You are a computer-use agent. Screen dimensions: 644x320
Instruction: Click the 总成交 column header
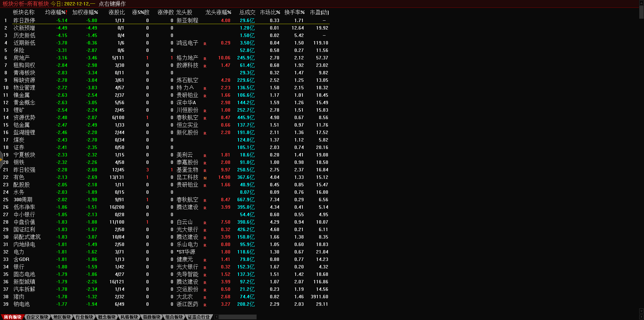247,13
